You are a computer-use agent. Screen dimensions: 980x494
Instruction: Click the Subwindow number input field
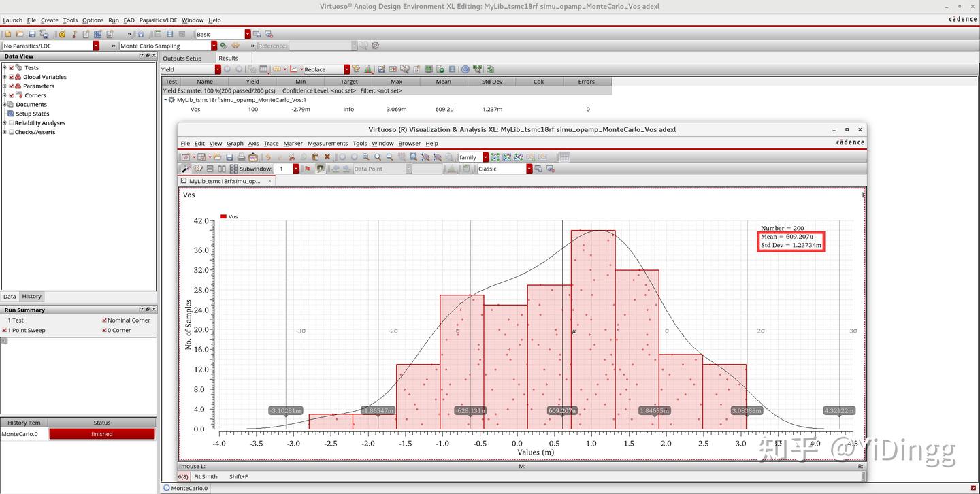click(283, 169)
